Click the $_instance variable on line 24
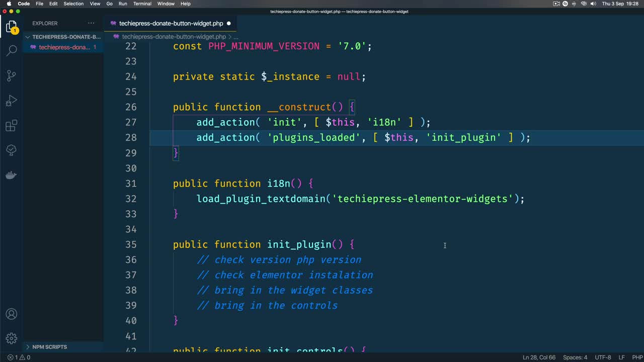644x362 pixels. pyautogui.click(x=290, y=77)
